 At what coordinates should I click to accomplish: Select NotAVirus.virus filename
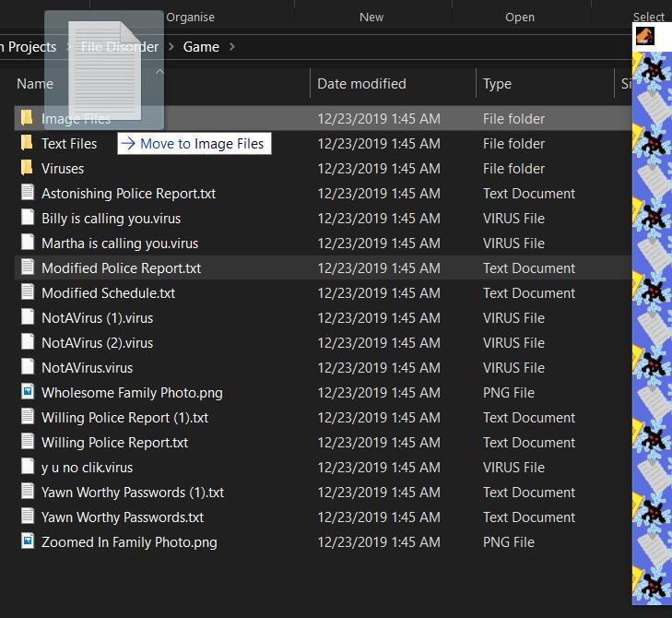pos(87,367)
